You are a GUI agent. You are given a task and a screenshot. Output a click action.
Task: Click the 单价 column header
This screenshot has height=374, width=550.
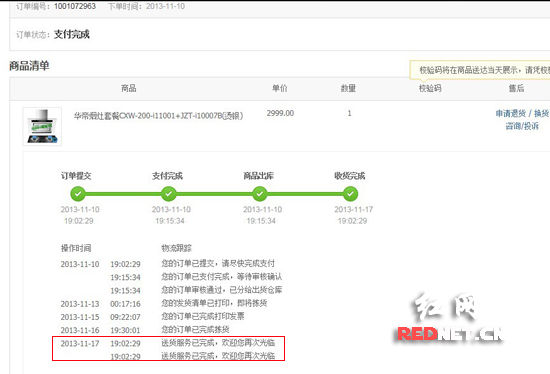(x=280, y=88)
